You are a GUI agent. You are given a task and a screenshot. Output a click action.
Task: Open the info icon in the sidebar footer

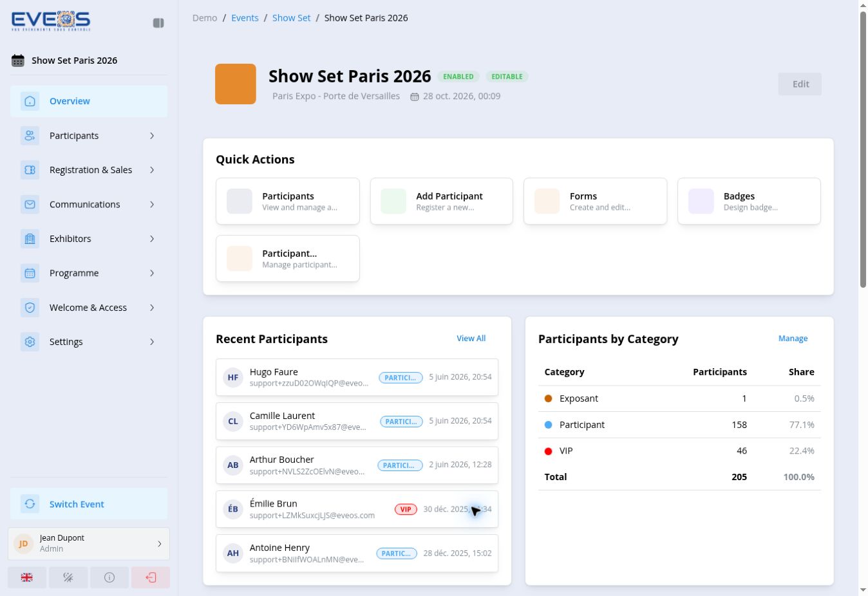point(109,577)
